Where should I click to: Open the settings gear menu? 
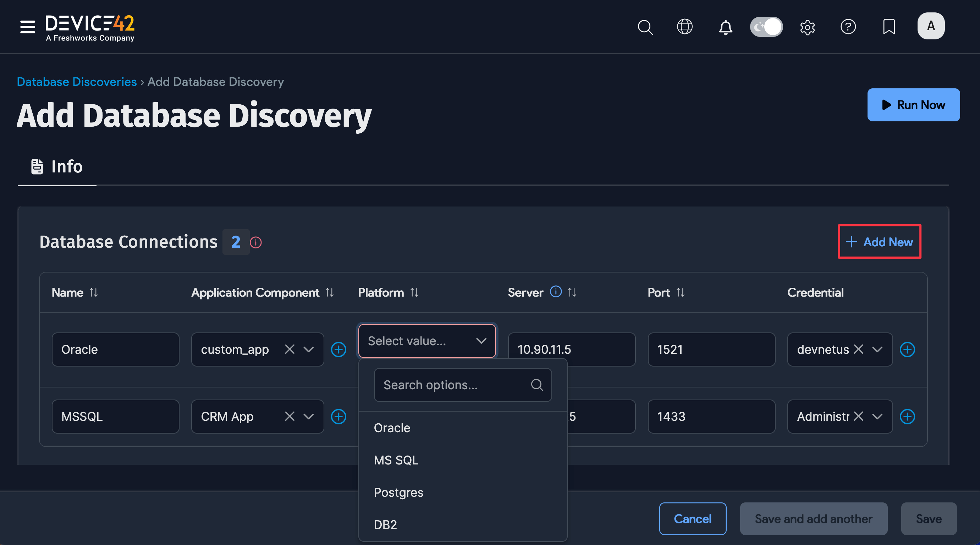tap(808, 27)
